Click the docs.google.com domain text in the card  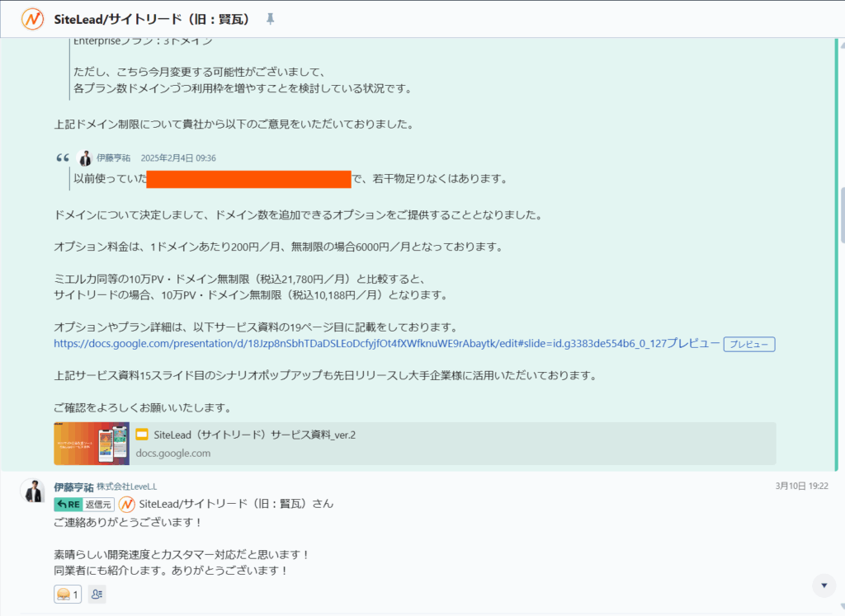point(173,454)
